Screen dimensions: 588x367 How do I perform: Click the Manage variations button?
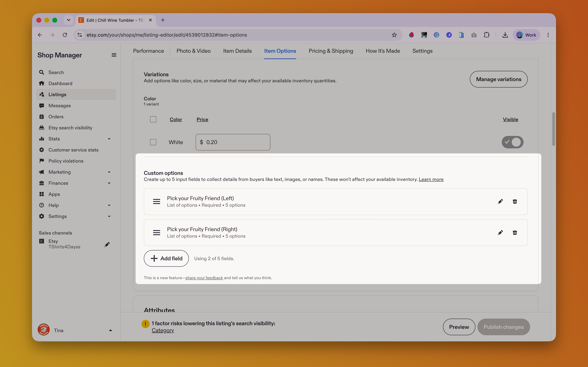(499, 79)
